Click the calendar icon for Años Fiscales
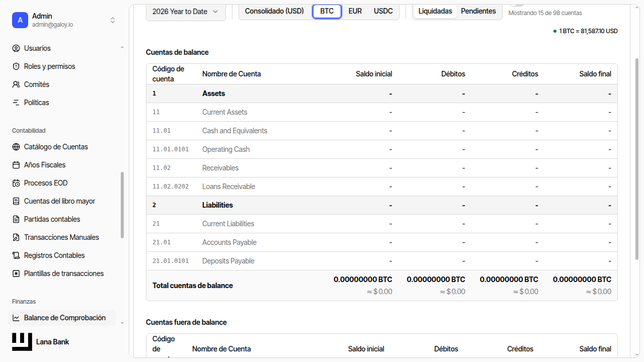This screenshot has width=644, height=362. pos(16,165)
